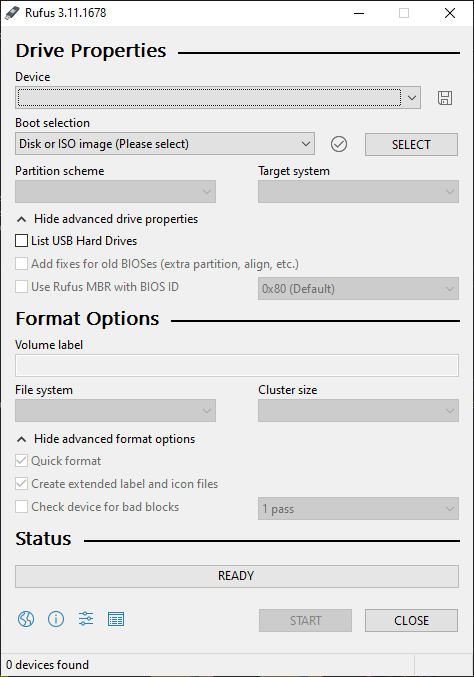Open the 0x80 (Default) BIOS ID dropdown
This screenshot has width=474, height=677.
click(x=358, y=288)
